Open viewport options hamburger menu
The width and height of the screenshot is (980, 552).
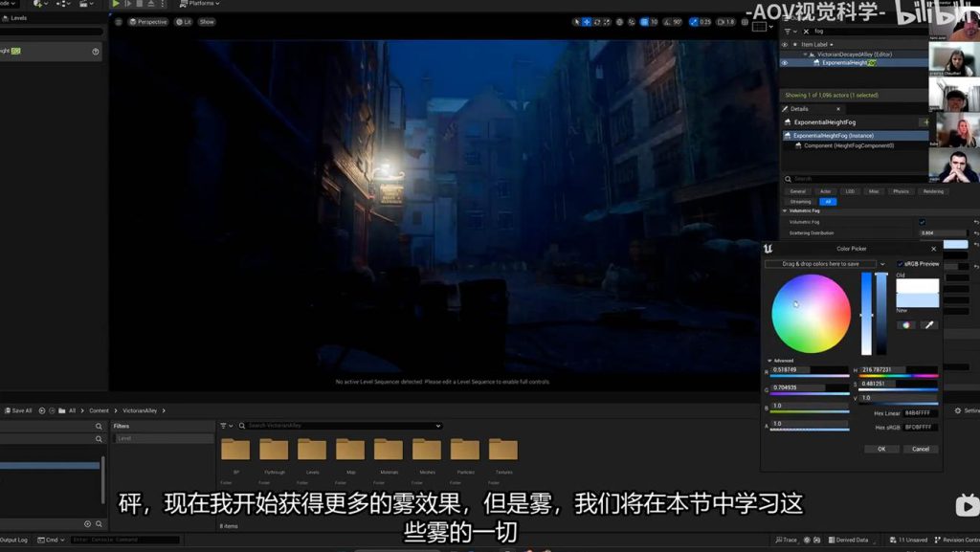pos(119,21)
